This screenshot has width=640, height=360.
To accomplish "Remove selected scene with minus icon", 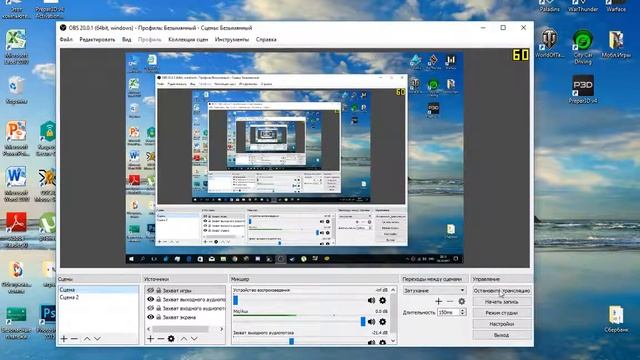I will 74,338.
